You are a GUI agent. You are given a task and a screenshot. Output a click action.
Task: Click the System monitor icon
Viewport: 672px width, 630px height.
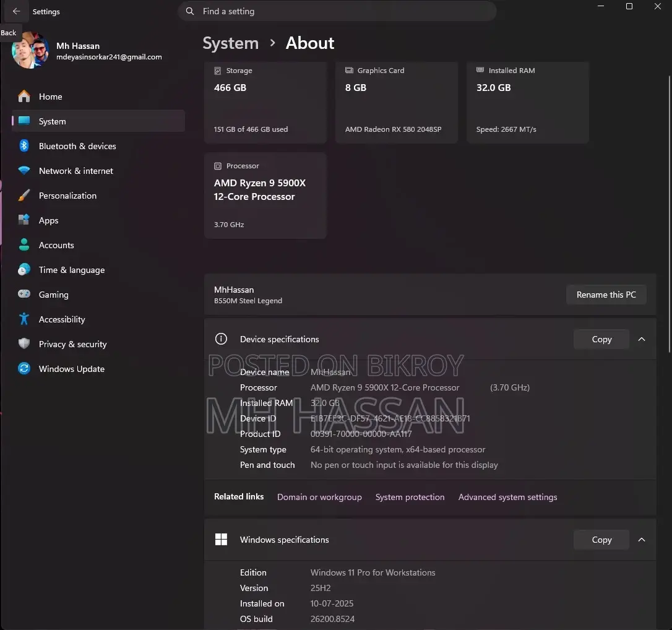(24, 121)
